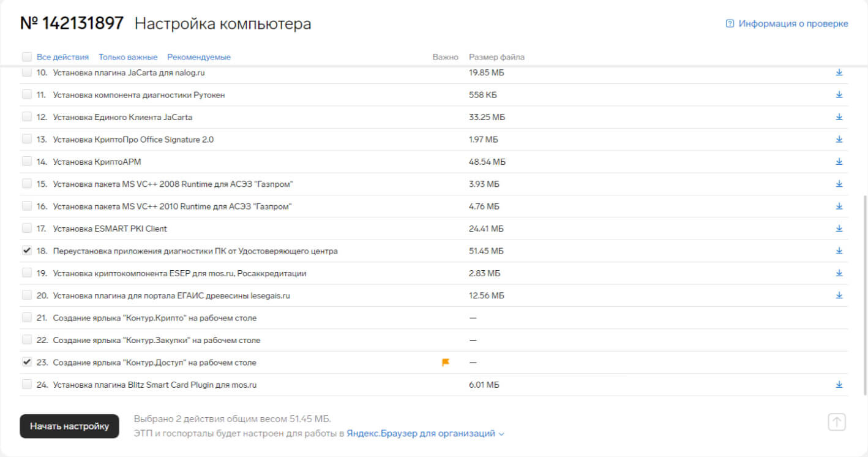Select the Все действия filter
The image size is (868, 457).
(x=62, y=57)
